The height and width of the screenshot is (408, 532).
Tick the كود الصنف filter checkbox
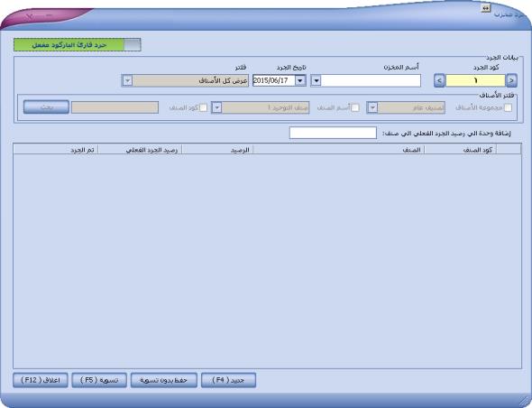click(203, 107)
